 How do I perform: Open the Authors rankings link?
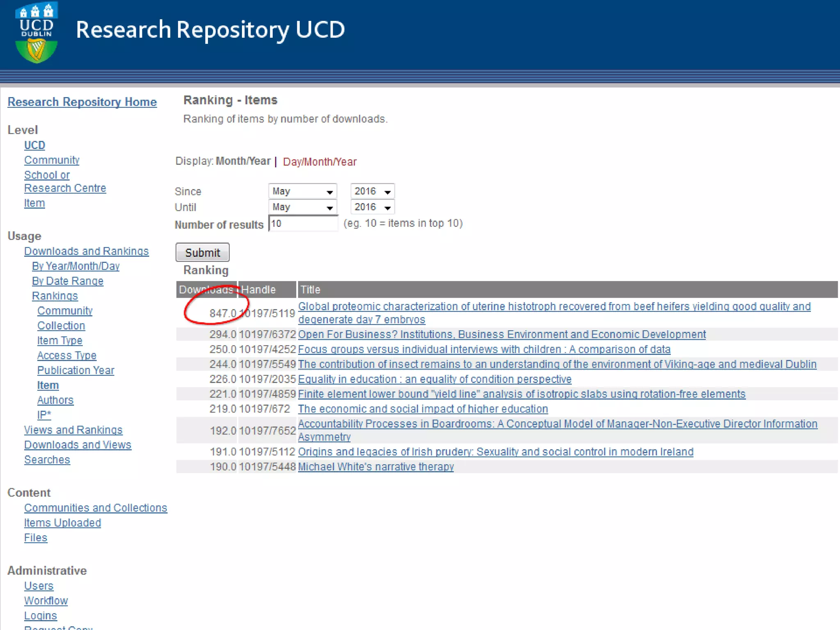55,400
